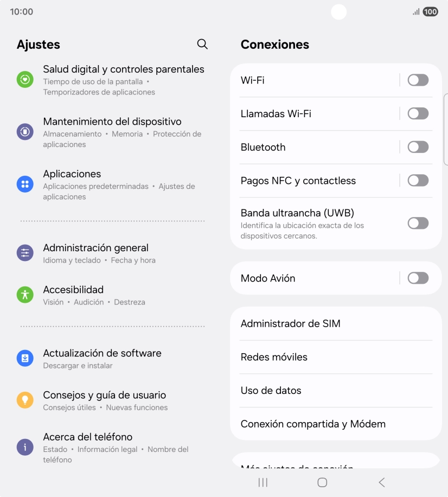
Task: Go to Conexión compartida y Módem
Action: (x=313, y=424)
